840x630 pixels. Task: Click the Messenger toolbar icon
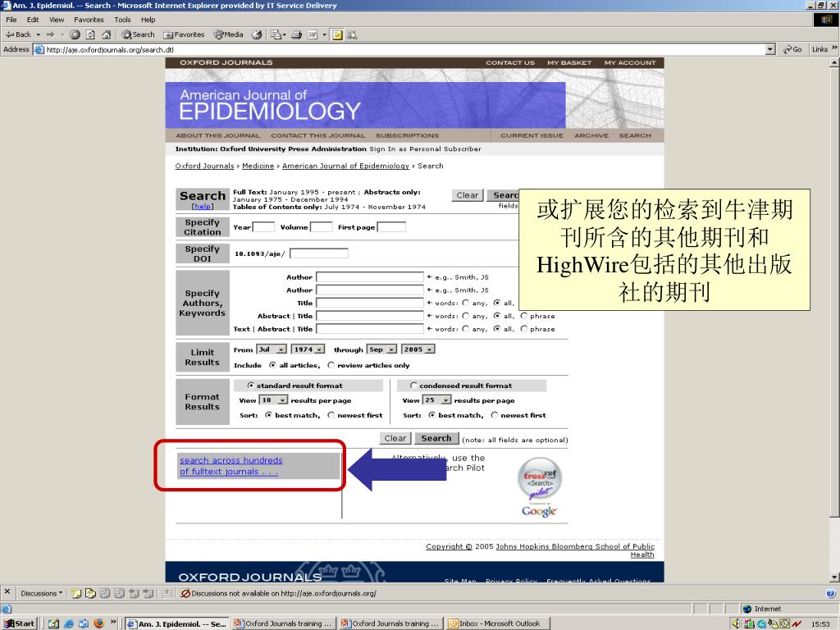pyautogui.click(x=352, y=34)
